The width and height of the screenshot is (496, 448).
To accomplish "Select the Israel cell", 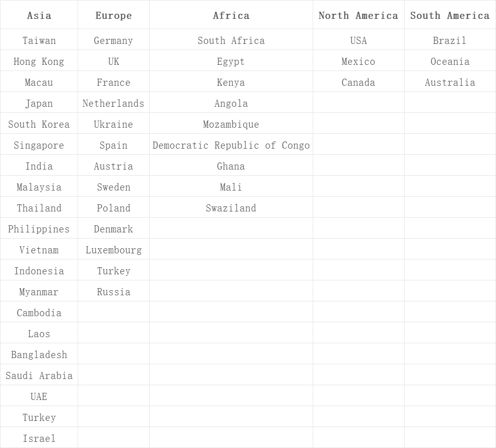I will pyautogui.click(x=39, y=438).
